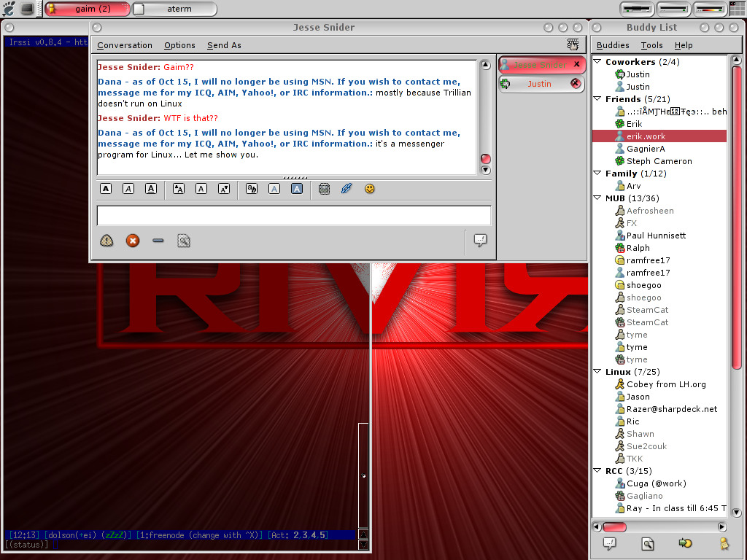Click the IM button icon in Buddy List
The width and height of the screenshot is (747, 560).
(609, 543)
